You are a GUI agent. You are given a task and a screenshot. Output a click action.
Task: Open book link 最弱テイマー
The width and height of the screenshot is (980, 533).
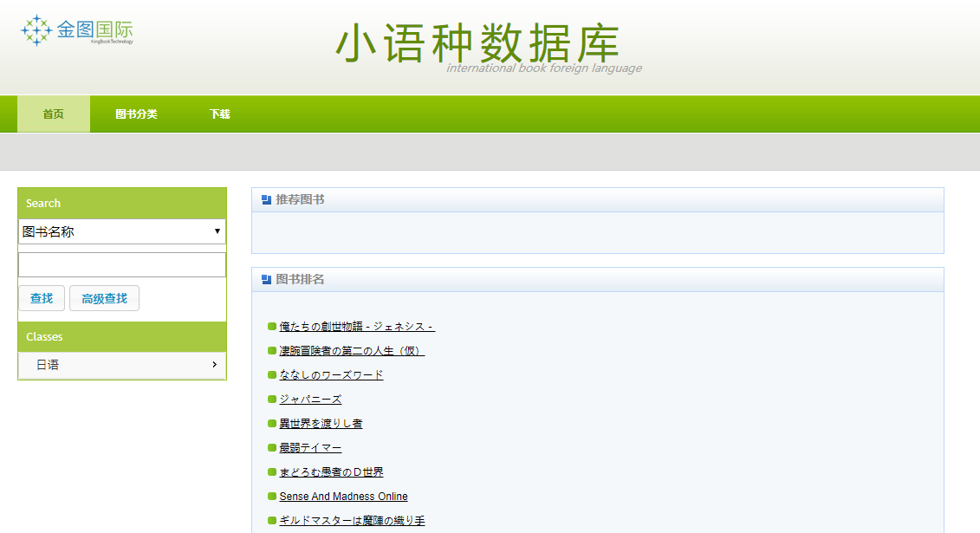[x=310, y=448]
